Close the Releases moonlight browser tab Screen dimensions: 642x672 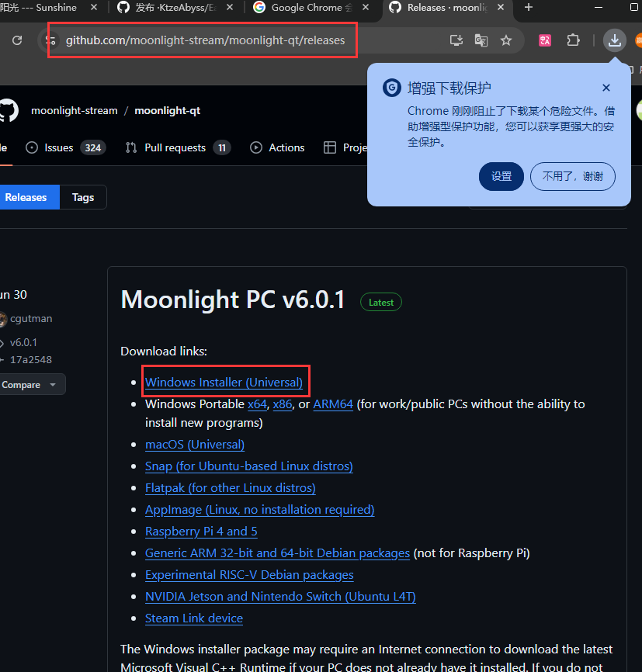click(x=501, y=7)
